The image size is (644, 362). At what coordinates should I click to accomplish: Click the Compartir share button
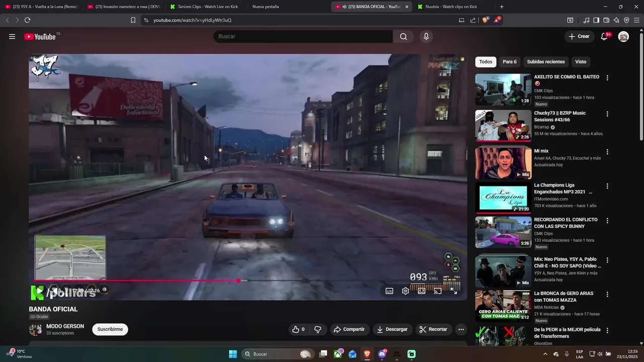click(x=349, y=329)
